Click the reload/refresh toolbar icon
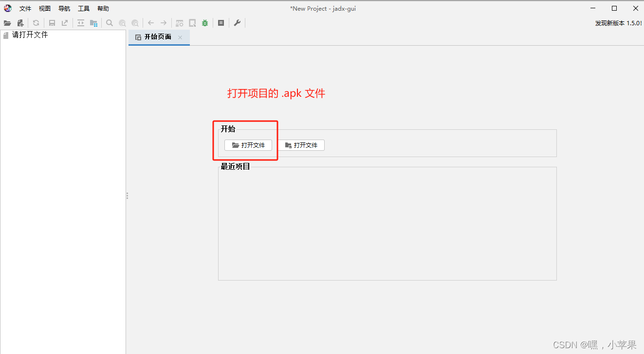Image resolution: width=644 pixels, height=354 pixels. 36,23
